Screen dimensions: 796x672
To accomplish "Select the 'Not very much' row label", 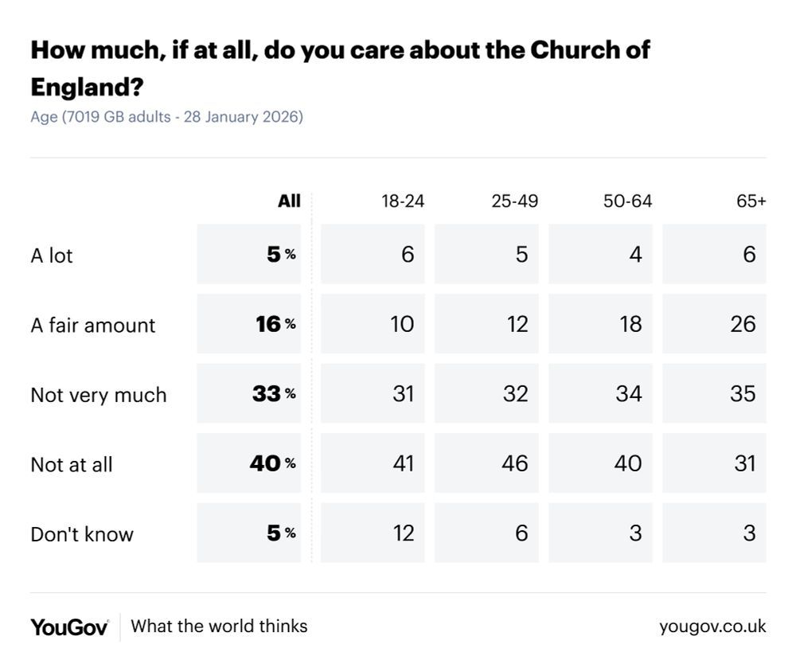I will 99,395.
